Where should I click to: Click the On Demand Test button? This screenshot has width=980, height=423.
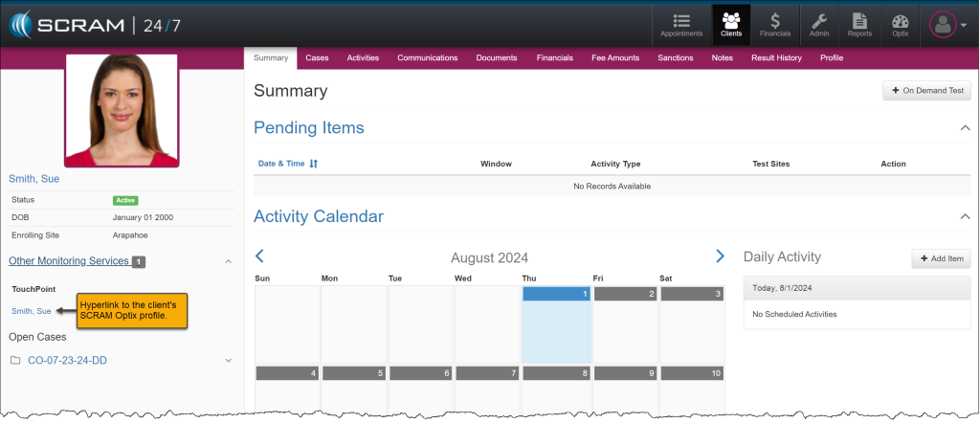926,91
